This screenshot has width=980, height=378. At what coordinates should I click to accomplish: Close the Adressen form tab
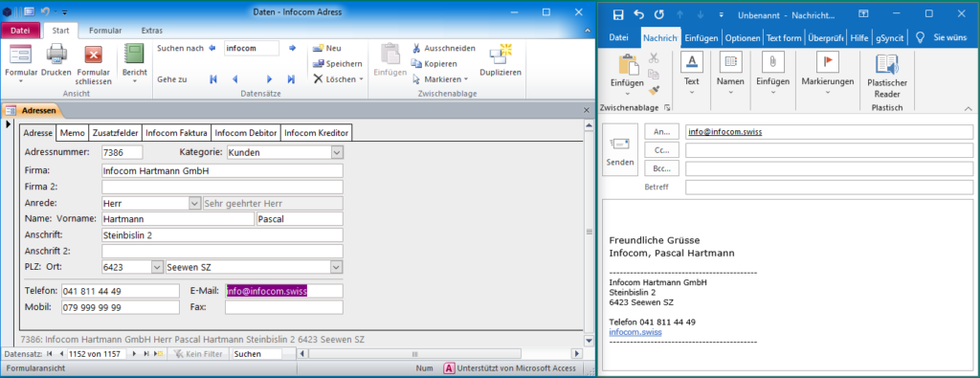[x=587, y=110]
